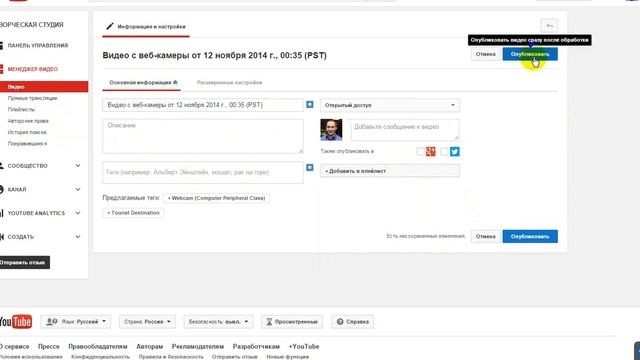The image size is (640, 360).
Task: Enable the Google+ sharing checkbox
Action: click(x=420, y=152)
